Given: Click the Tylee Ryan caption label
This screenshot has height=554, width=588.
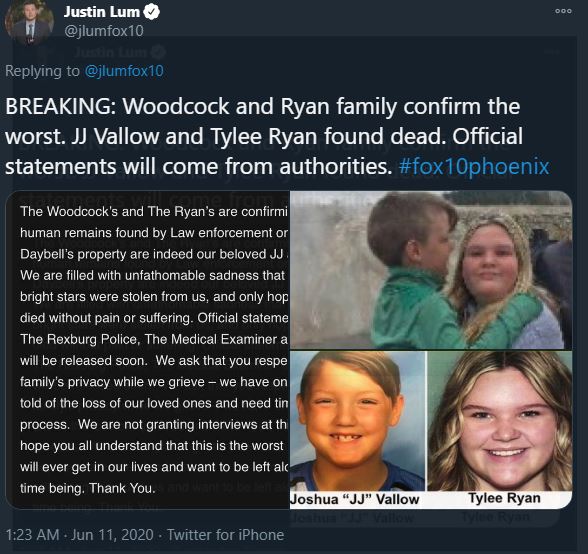Looking at the screenshot, I should point(504,498).
